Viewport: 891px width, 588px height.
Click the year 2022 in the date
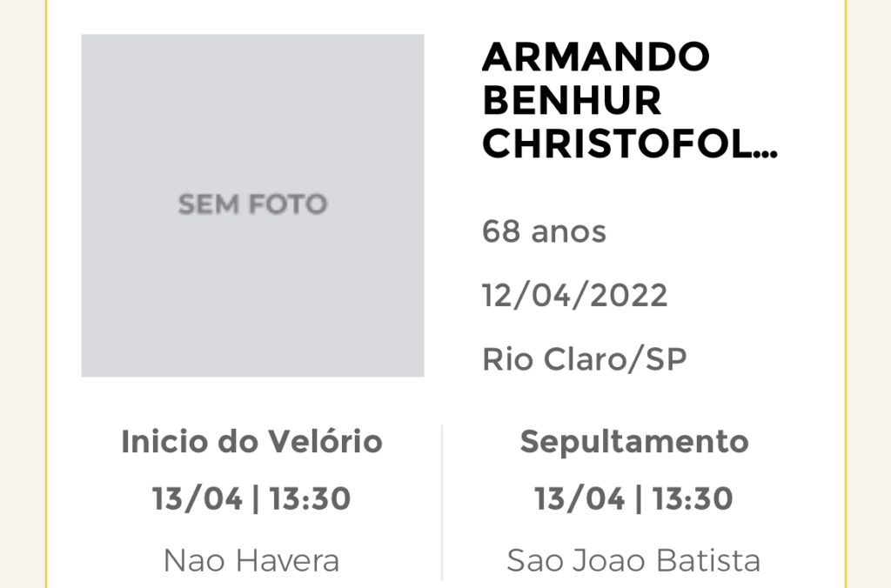click(629, 296)
